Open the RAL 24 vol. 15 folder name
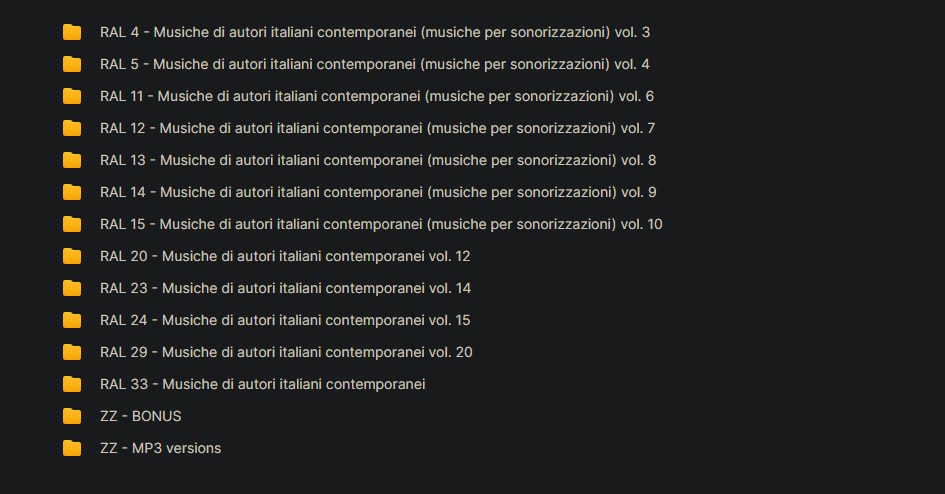The width and height of the screenshot is (945, 494). (285, 320)
